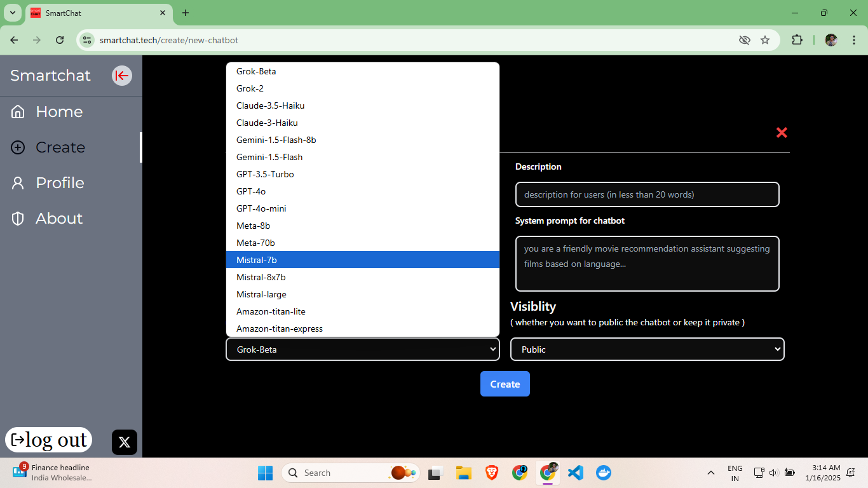This screenshot has height=488, width=868.
Task: Go to Home in sidebar
Action: [x=59, y=112]
